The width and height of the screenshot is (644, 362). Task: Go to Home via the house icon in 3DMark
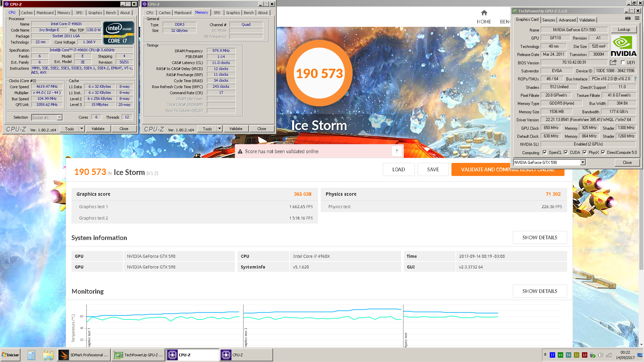(x=484, y=13)
